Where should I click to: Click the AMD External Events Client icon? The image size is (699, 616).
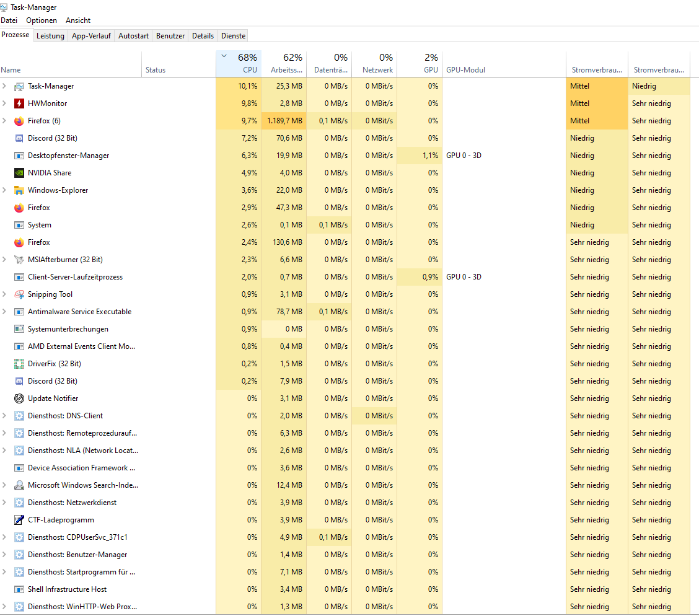point(19,347)
